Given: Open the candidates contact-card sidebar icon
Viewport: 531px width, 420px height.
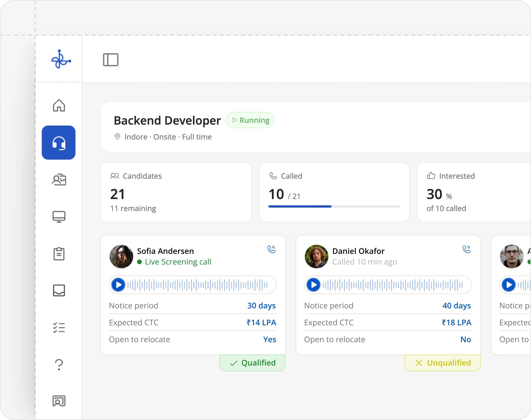Looking at the screenshot, I should (59, 180).
